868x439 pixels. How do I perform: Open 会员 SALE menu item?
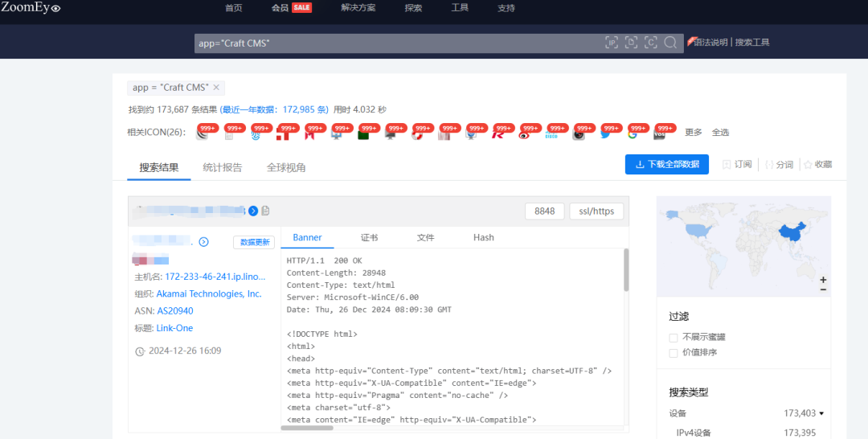click(x=291, y=8)
